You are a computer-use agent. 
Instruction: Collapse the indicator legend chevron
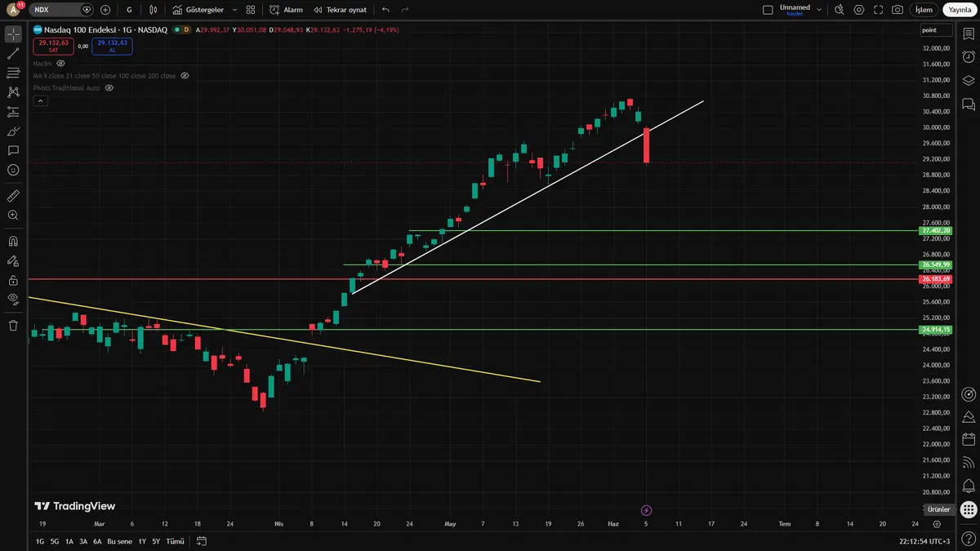pos(40,100)
